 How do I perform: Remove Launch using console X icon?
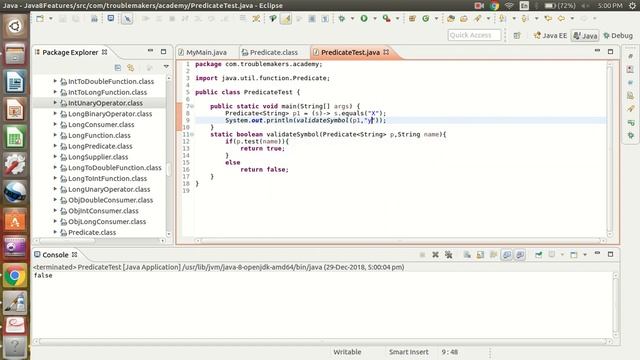point(436,255)
